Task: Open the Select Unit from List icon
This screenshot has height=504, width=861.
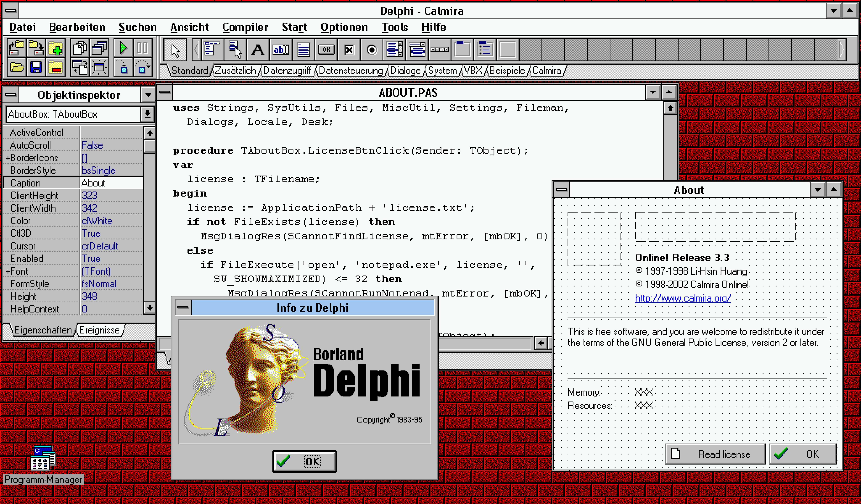Action: tap(80, 48)
